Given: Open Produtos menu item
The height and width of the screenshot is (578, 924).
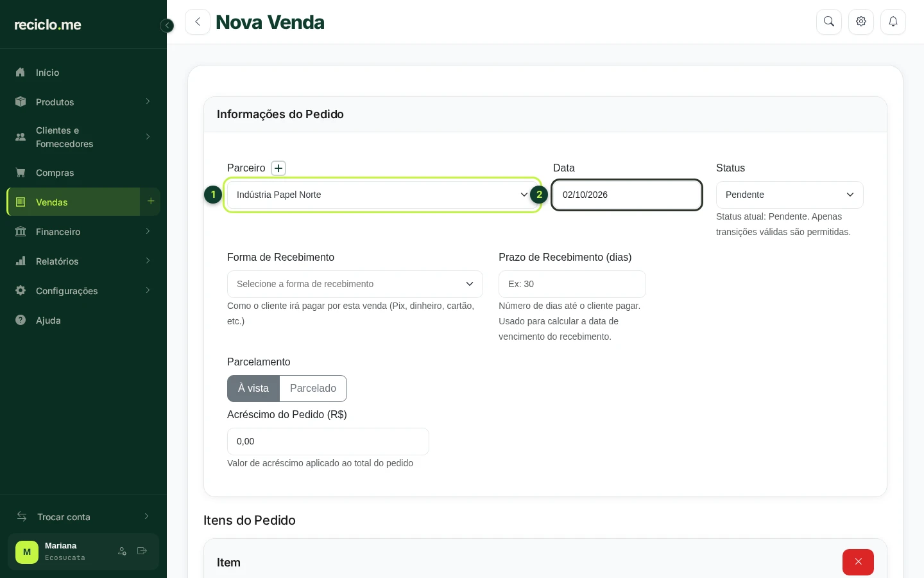Looking at the screenshot, I should coord(83,102).
